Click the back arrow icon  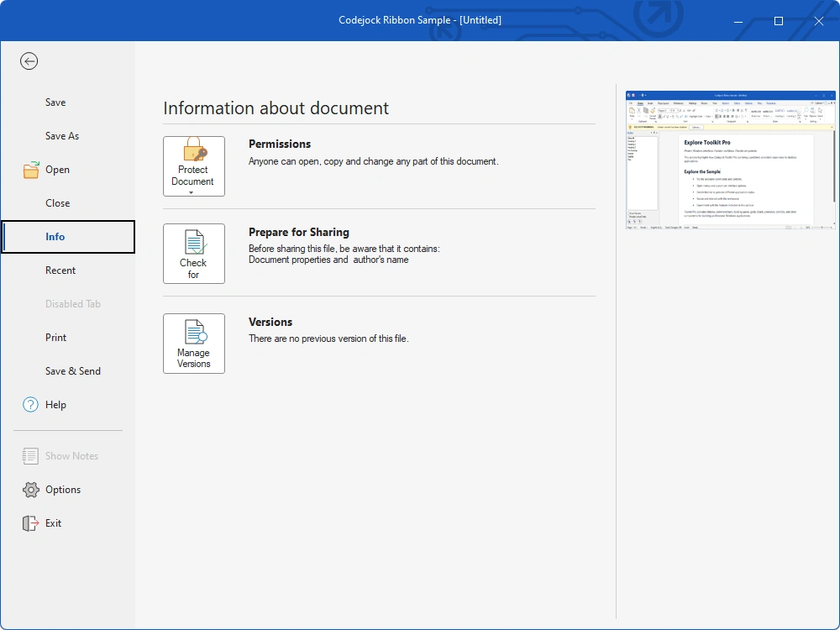[x=29, y=61]
